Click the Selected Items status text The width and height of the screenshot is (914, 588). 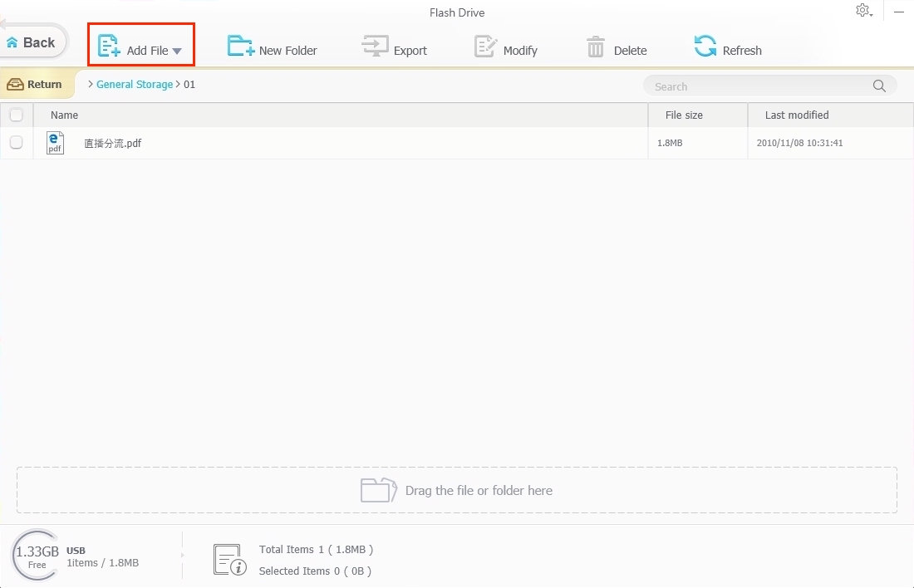click(x=315, y=571)
